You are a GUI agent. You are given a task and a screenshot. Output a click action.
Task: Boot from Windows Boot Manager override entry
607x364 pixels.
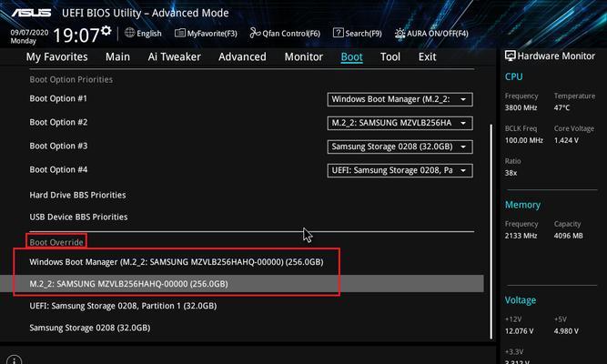point(177,262)
